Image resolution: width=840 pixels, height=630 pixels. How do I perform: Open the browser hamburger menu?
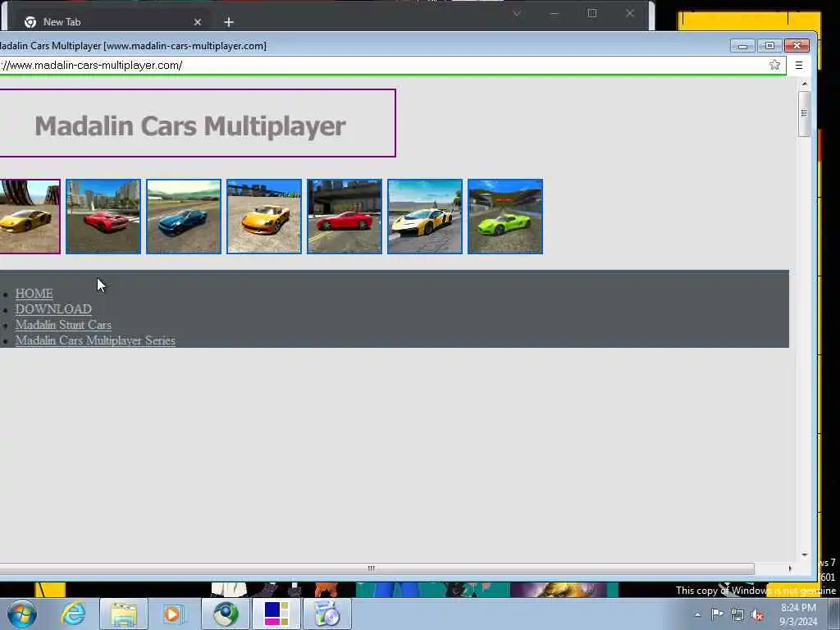click(x=799, y=66)
